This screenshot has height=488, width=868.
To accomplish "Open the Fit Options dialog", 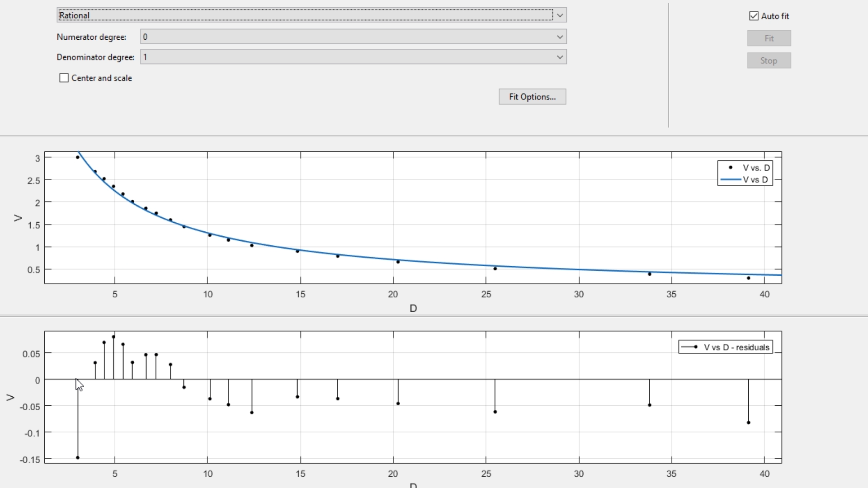I will pyautogui.click(x=532, y=97).
